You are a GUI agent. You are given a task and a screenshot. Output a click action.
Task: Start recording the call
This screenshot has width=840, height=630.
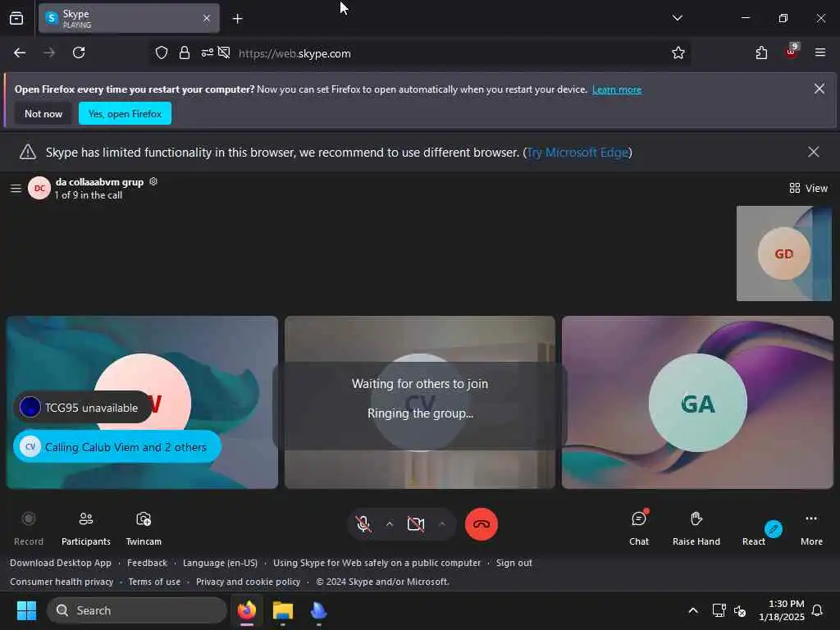tap(29, 528)
